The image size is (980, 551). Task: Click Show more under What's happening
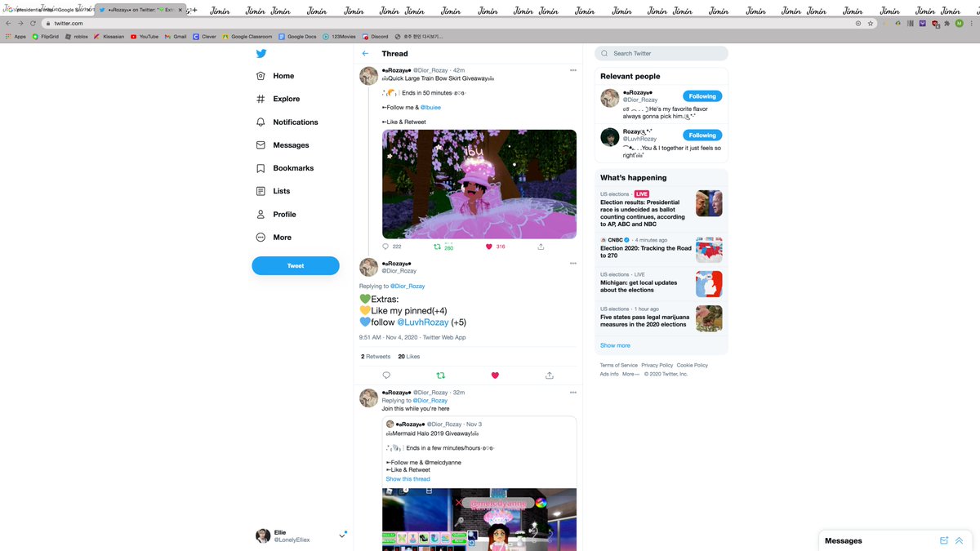point(615,345)
